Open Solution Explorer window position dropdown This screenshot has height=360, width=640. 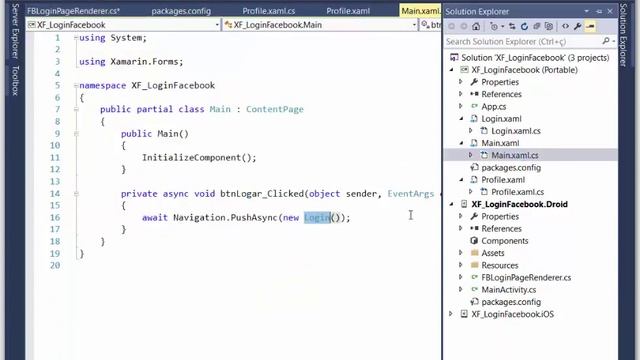click(x=587, y=11)
